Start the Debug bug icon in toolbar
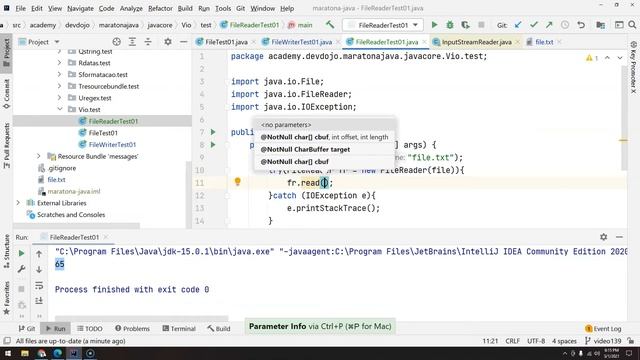Viewport: 640px width, 360px height. coord(450,25)
